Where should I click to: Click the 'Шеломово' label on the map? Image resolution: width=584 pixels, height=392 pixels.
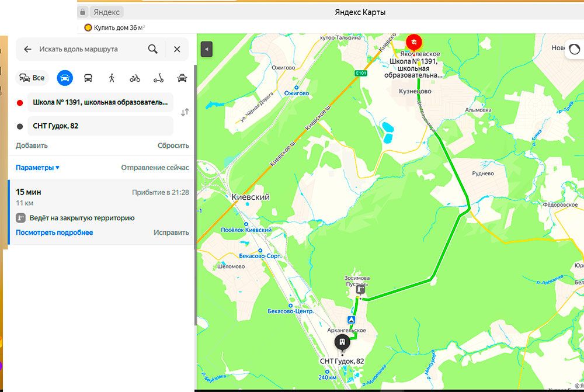point(231,266)
